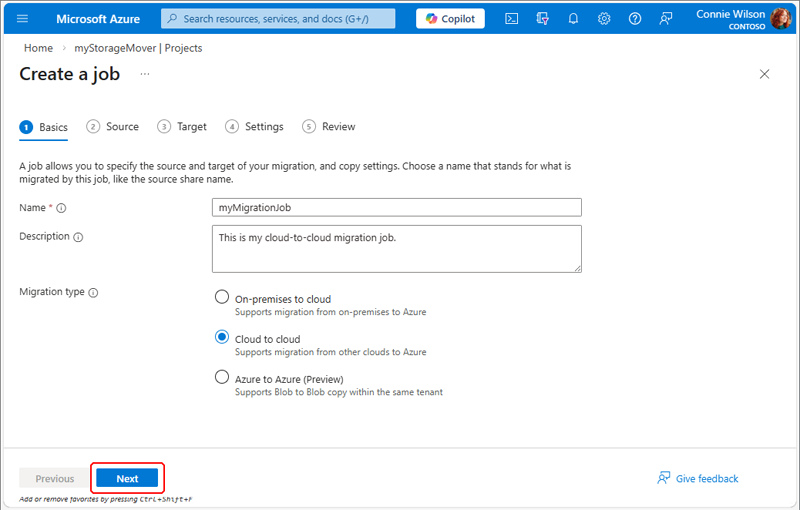Click the Name field containing myMigrationJob
This screenshot has width=800, height=510.
(397, 208)
